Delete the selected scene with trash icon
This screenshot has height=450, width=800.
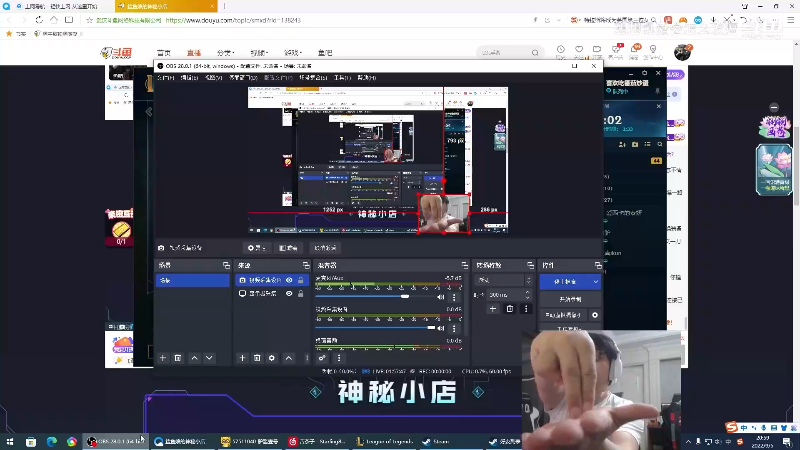coord(178,358)
